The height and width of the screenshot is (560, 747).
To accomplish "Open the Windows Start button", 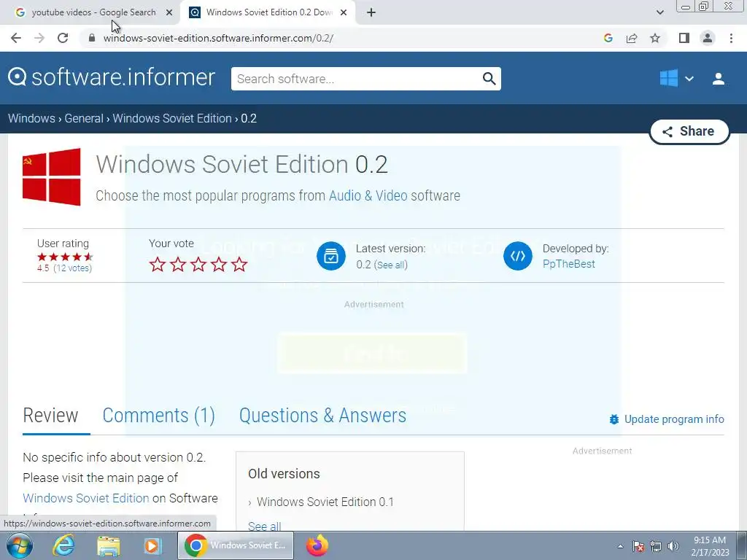I will tap(18, 545).
